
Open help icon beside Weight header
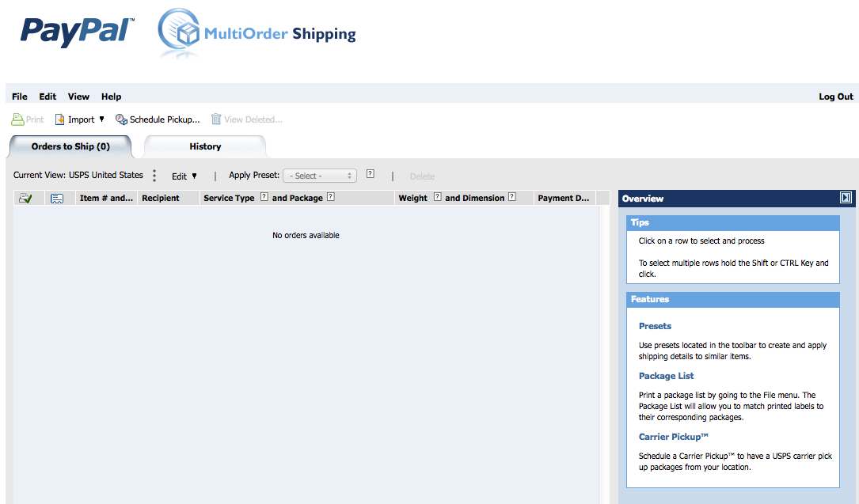pos(437,197)
